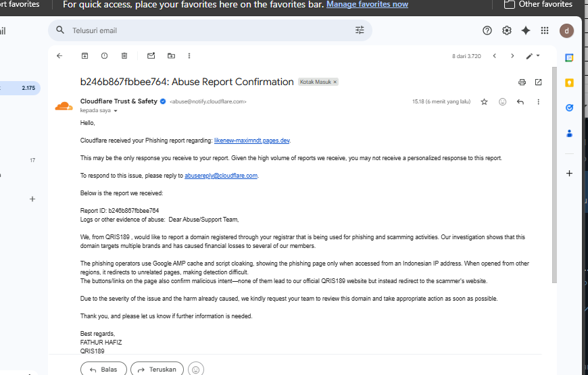Open the Google apps grid
This screenshot has height=375, width=588.
[545, 30]
